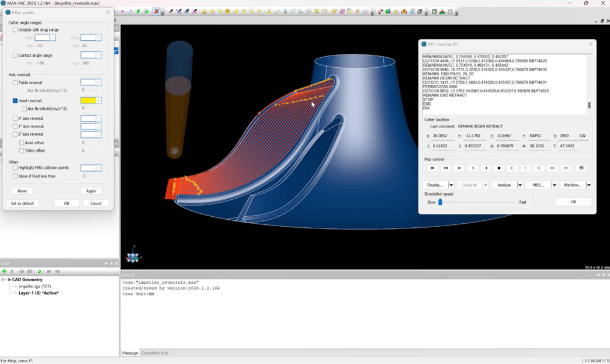Viewport: 610px width, 364px height.
Task: Switch to the Message tab
Action: (130, 353)
